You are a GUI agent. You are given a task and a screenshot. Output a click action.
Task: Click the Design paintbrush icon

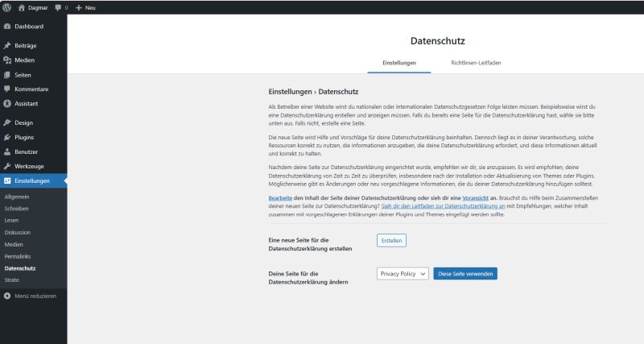(7, 122)
